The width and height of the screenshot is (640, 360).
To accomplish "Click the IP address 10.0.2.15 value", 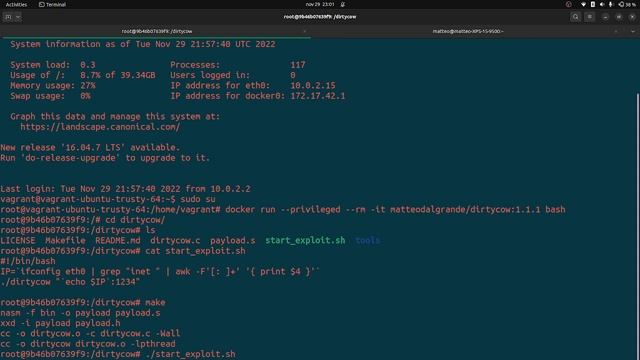I will point(313,85).
